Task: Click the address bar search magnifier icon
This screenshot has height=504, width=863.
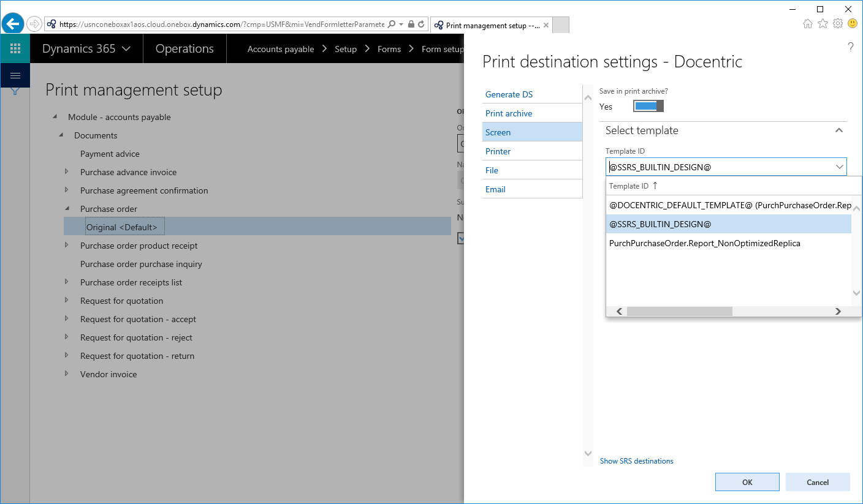Action: [x=392, y=24]
